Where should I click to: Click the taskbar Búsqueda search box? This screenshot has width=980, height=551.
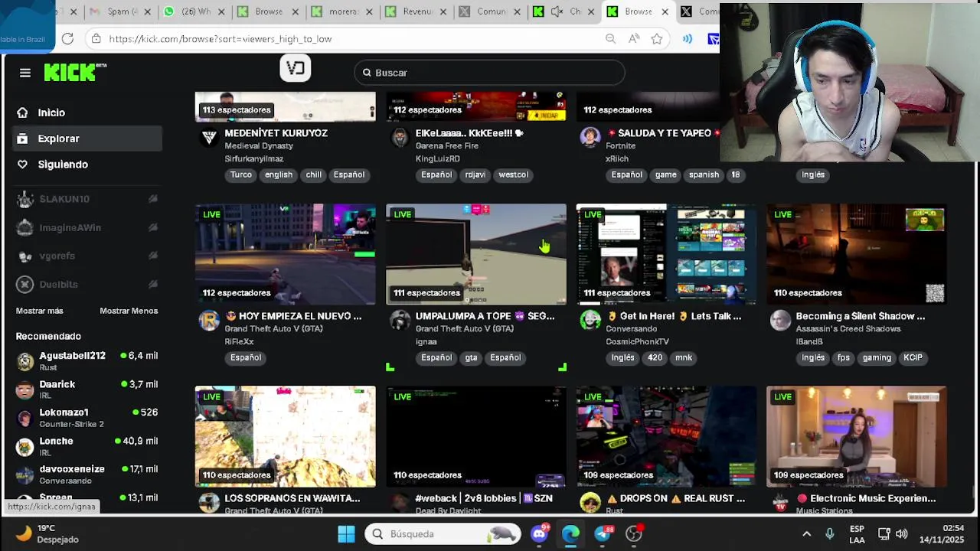tap(443, 534)
